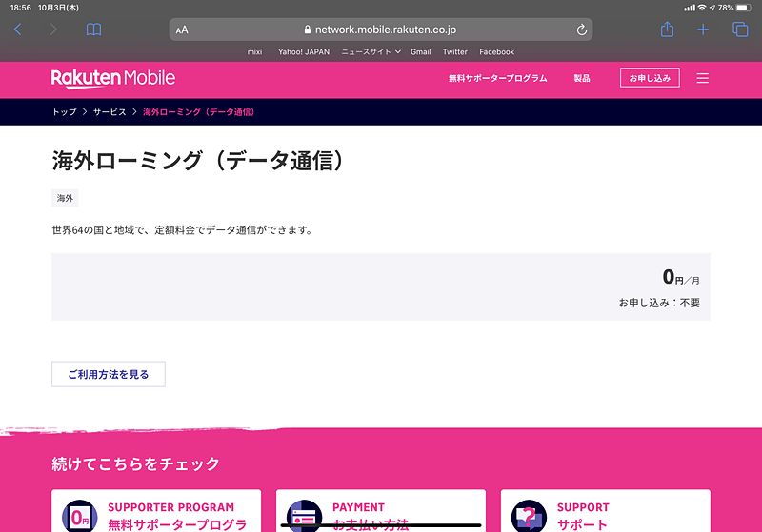Expand the ニュースサイト bookmark folder
Screen dimensions: 762x532
[371, 52]
